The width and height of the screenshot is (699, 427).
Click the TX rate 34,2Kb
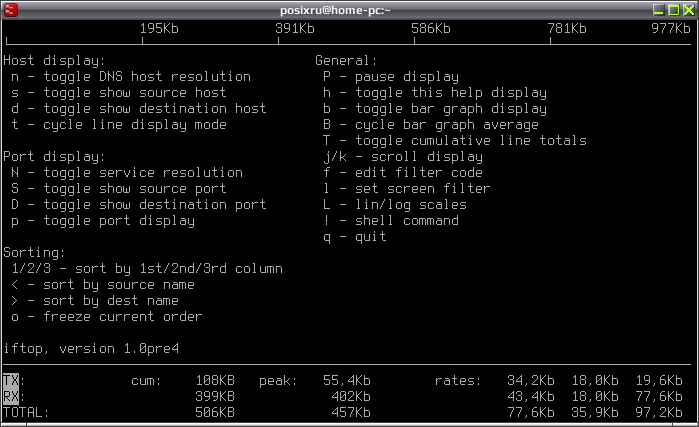(531, 381)
